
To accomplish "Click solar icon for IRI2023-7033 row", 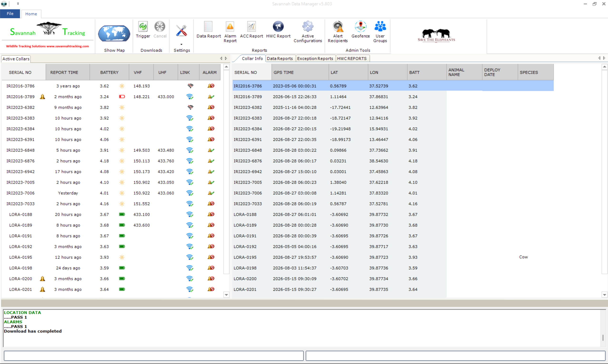I will pyautogui.click(x=122, y=204).
